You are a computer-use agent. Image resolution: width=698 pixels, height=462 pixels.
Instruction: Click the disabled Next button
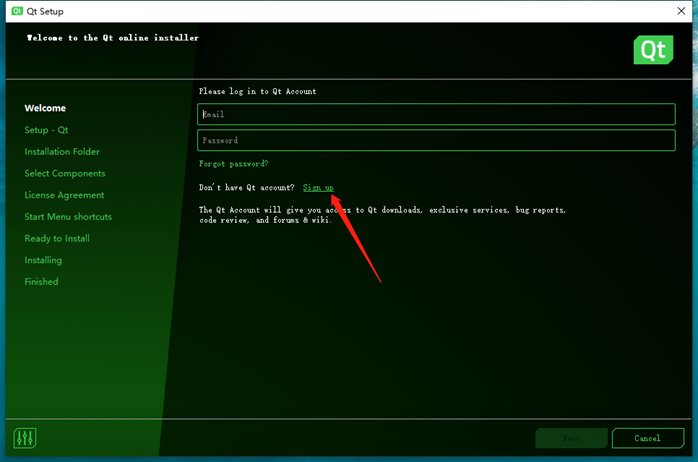pos(571,438)
